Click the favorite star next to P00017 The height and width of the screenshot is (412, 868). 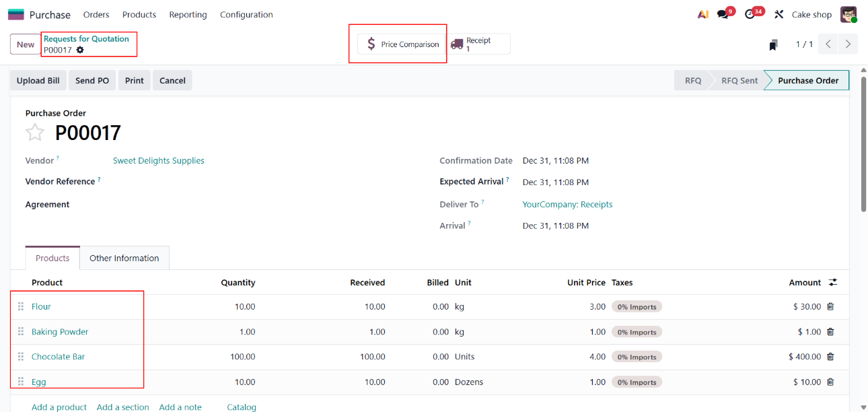coord(35,133)
